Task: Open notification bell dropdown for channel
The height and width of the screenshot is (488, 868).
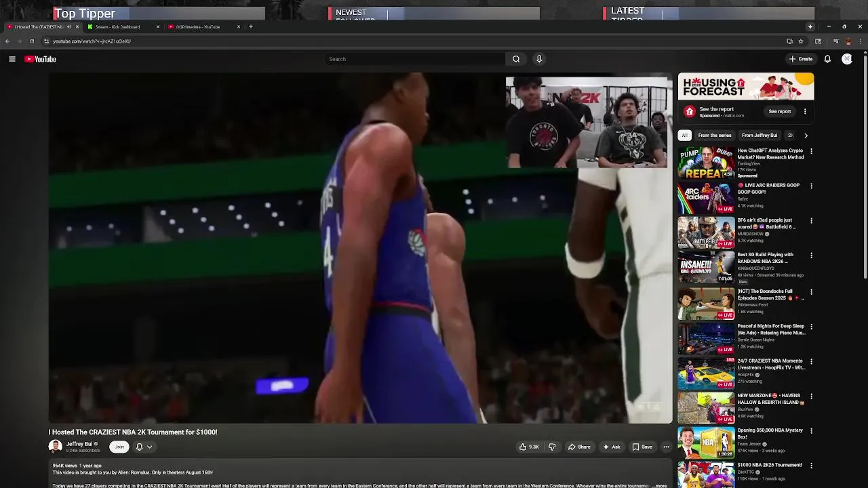Action: coord(143,447)
